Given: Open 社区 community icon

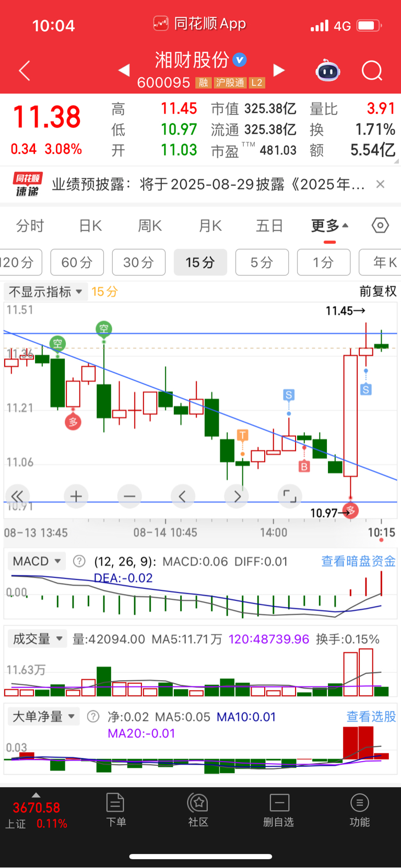Looking at the screenshot, I should pyautogui.click(x=198, y=810).
